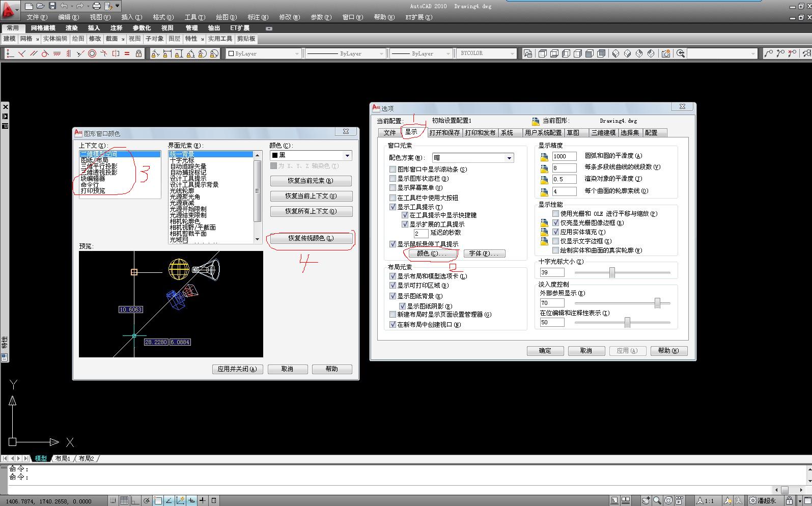The height and width of the screenshot is (506, 812).
Task: Click the named views icon in view toolbar
Action: click(528, 53)
